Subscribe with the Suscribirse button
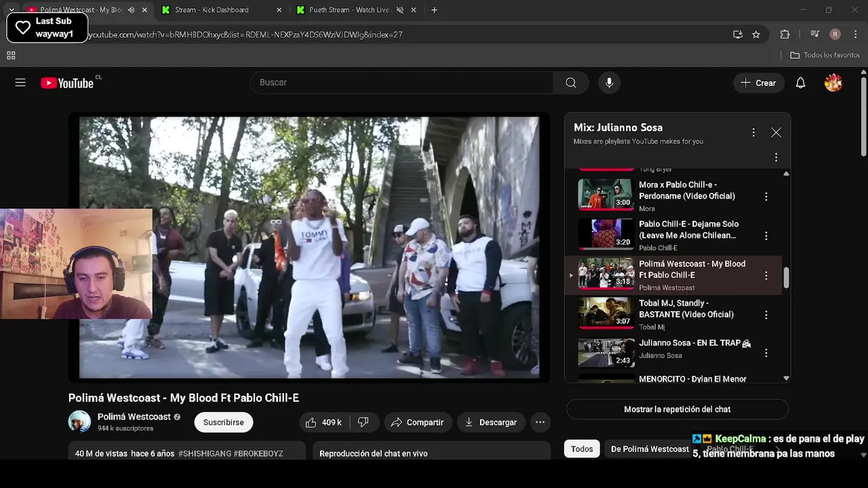The image size is (868, 488). [x=224, y=422]
